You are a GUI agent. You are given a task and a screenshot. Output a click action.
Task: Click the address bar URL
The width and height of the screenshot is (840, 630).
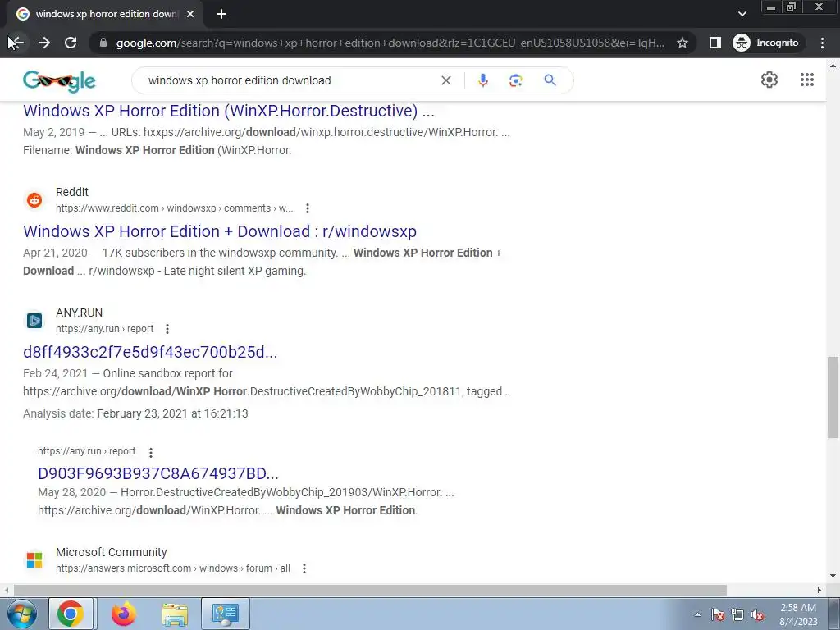[x=390, y=43]
